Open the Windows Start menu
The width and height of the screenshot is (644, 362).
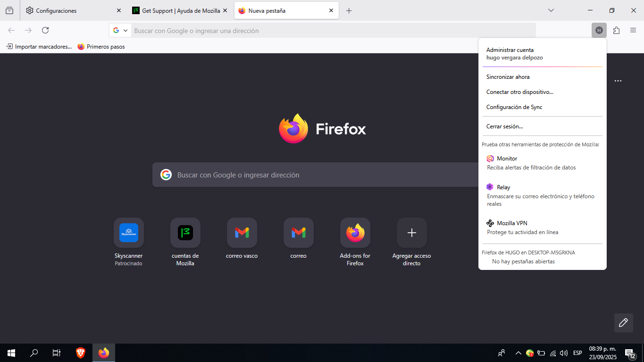point(11,353)
